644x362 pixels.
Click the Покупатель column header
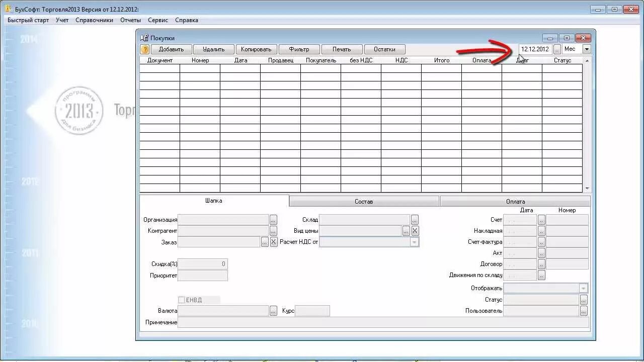(321, 60)
